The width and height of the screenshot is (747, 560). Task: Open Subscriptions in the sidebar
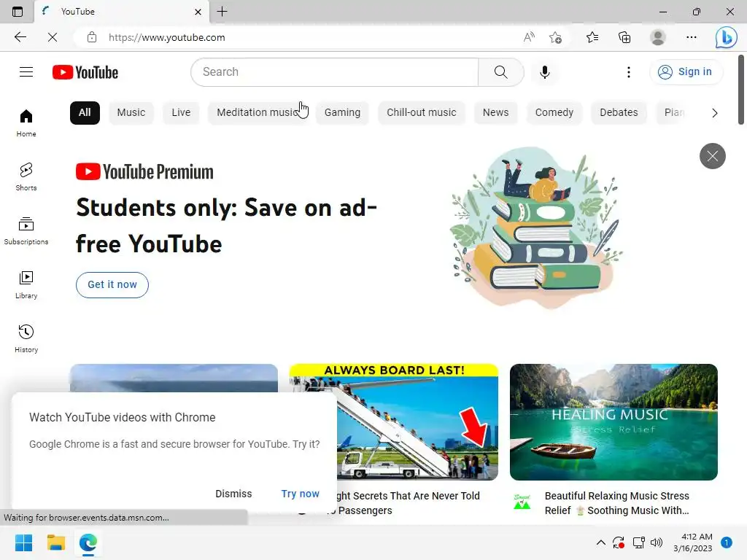pyautogui.click(x=26, y=230)
